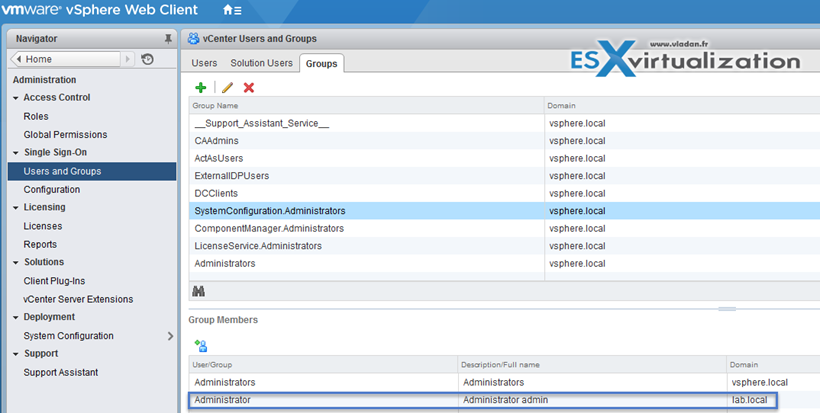
Task: Select Administrators in Group Name list
Action: click(505, 263)
